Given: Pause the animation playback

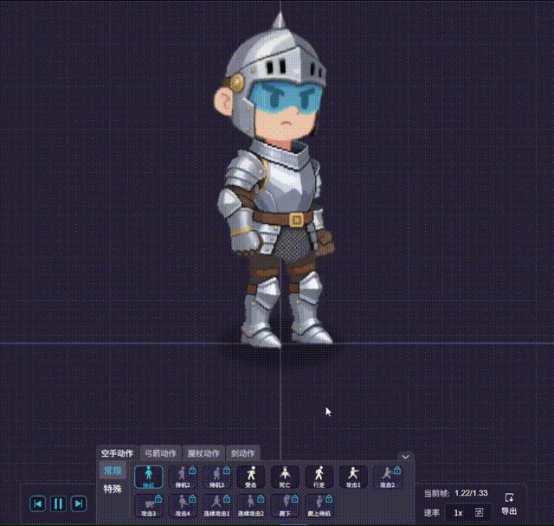Looking at the screenshot, I should [x=58, y=504].
